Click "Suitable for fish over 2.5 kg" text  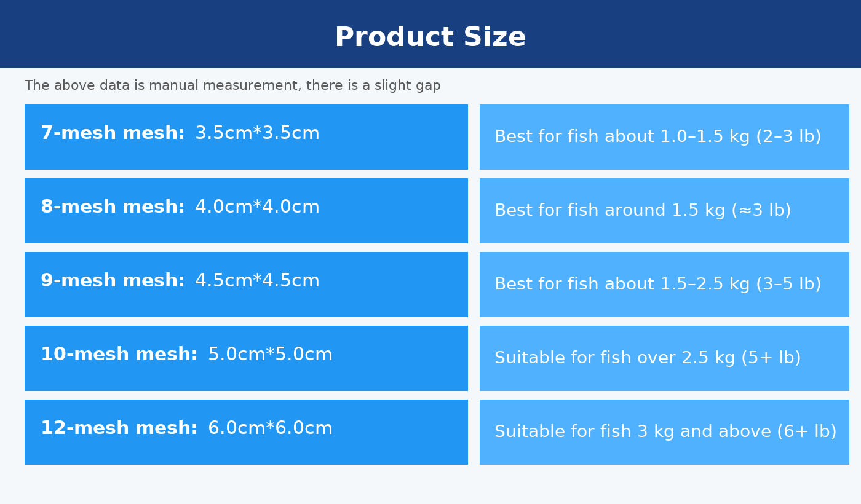pos(614,358)
